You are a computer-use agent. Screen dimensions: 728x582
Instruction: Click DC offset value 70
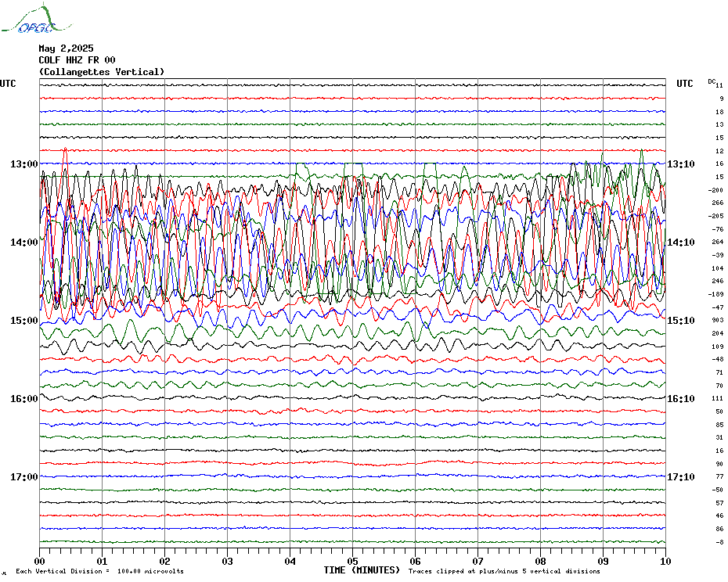(x=719, y=385)
